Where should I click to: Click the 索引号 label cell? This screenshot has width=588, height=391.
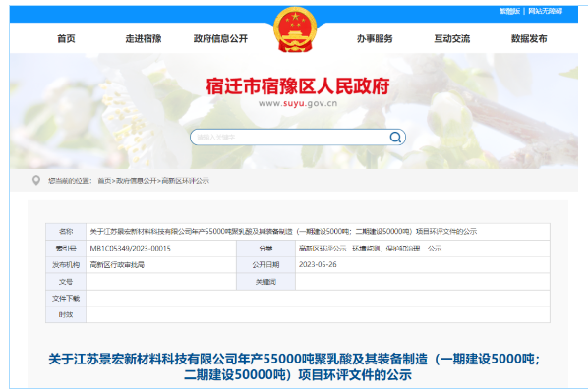click(66, 249)
